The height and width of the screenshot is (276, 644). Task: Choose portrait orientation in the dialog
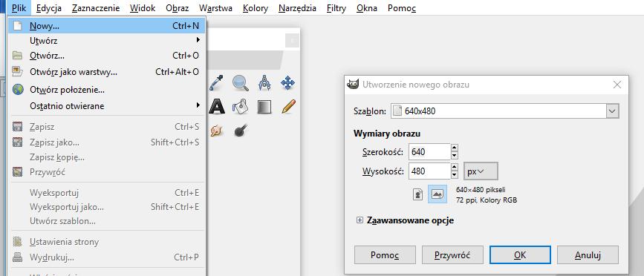(x=418, y=195)
